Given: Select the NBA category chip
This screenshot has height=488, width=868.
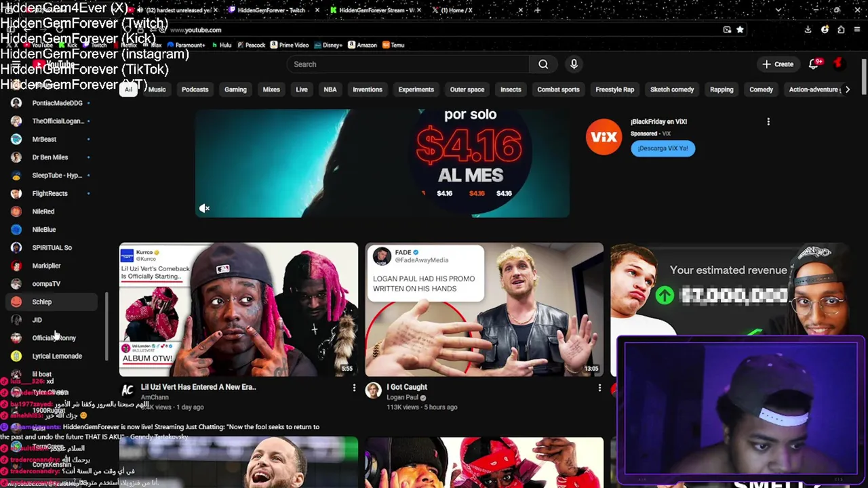Looking at the screenshot, I should (330, 89).
